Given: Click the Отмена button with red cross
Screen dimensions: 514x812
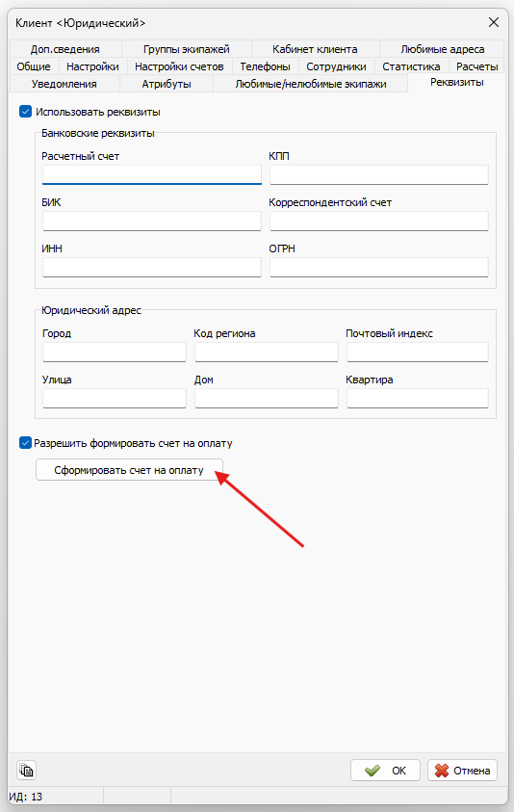Looking at the screenshot, I should (463, 771).
